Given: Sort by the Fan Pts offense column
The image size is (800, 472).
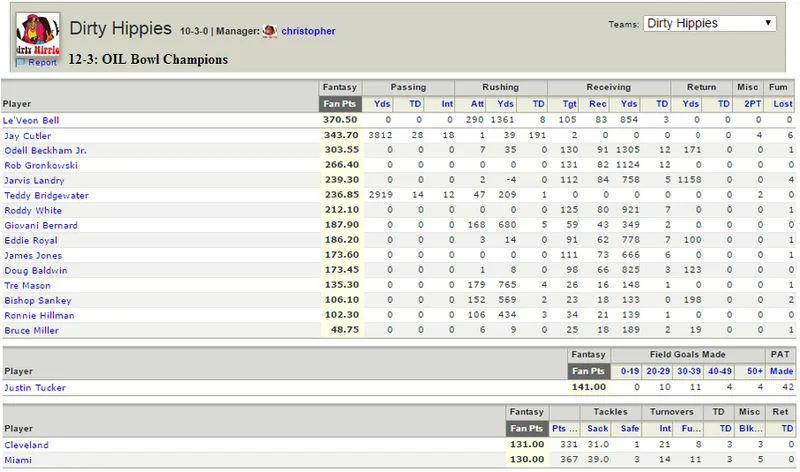Looking at the screenshot, I should (x=340, y=104).
